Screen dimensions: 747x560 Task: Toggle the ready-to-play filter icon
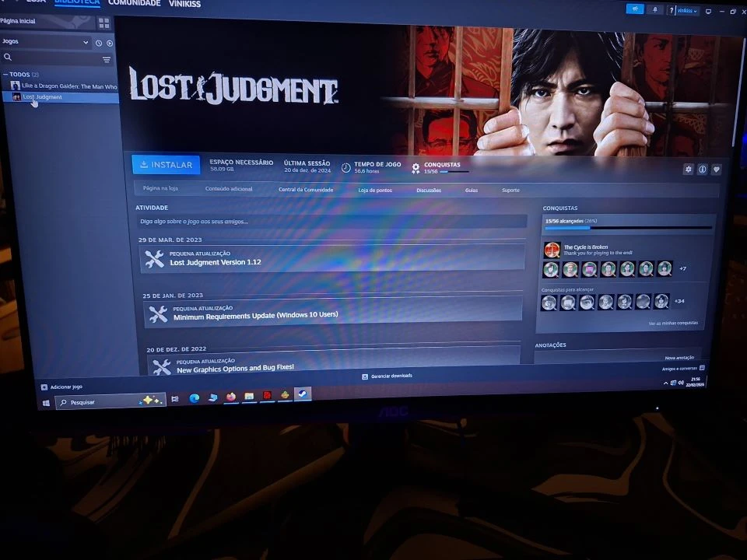110,43
